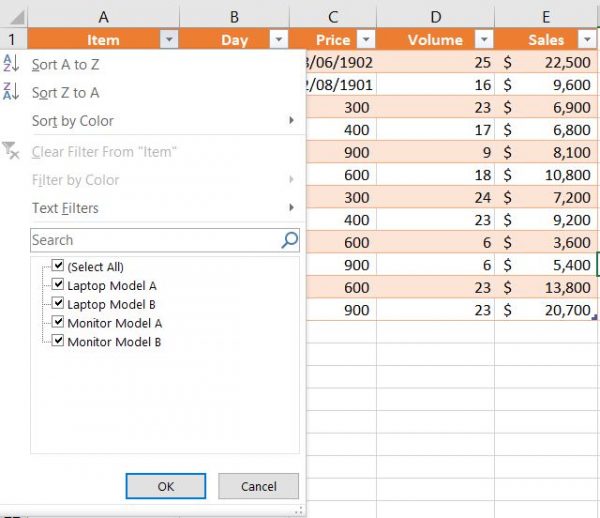Click the Sales cell showing 3,600
The image size is (600, 518).
coord(546,242)
